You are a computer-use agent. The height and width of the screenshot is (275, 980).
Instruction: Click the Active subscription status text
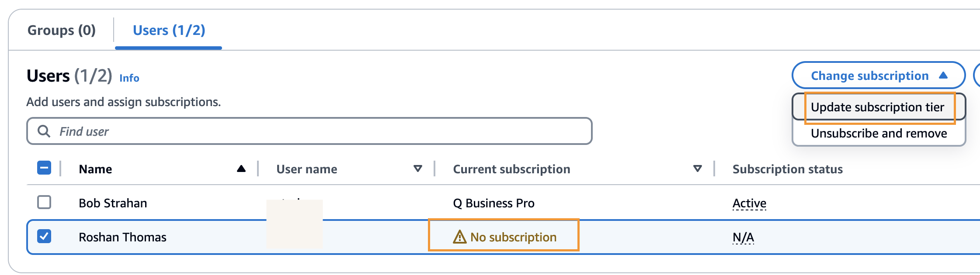[749, 203]
